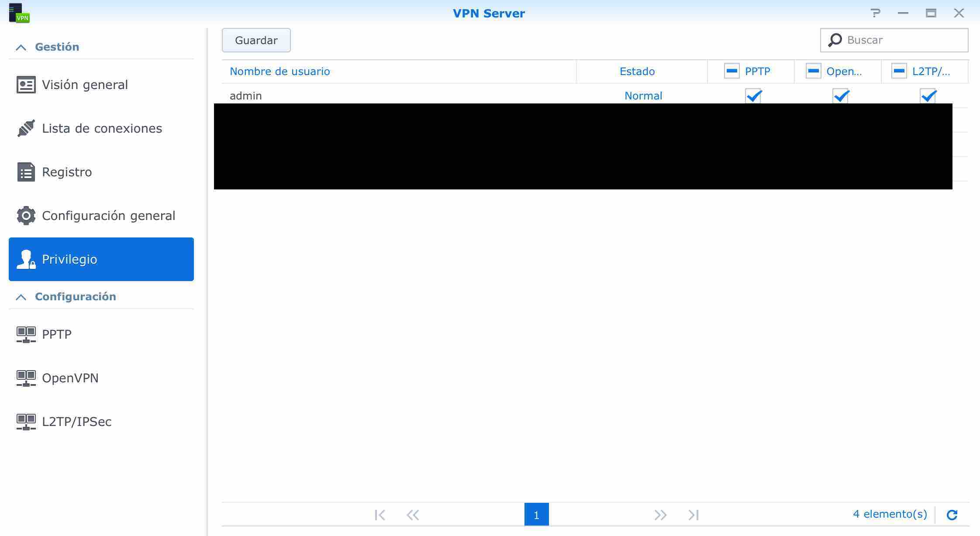This screenshot has height=536, width=980.
Task: Collapse the Configuración section chevron
Action: click(x=21, y=297)
